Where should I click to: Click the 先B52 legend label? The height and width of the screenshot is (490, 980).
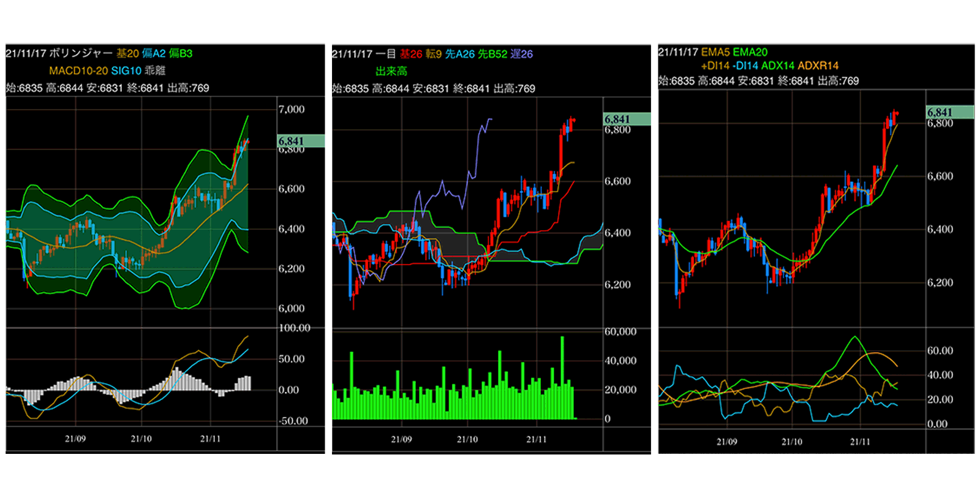[492, 54]
